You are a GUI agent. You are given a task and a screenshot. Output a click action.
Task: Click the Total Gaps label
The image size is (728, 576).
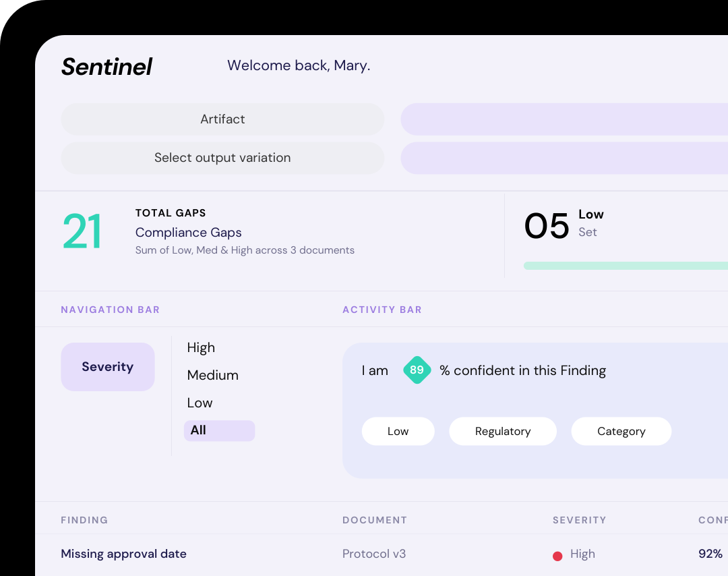[171, 212]
